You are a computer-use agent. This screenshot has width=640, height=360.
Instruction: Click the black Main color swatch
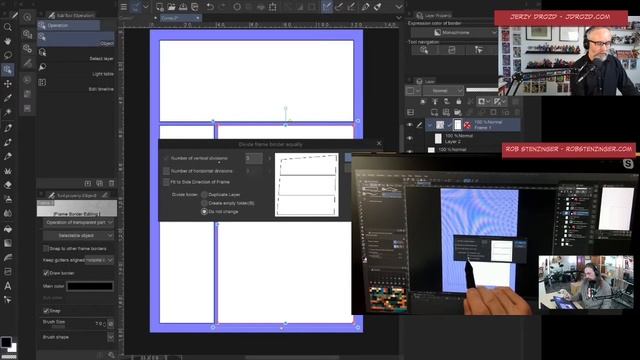(90, 286)
